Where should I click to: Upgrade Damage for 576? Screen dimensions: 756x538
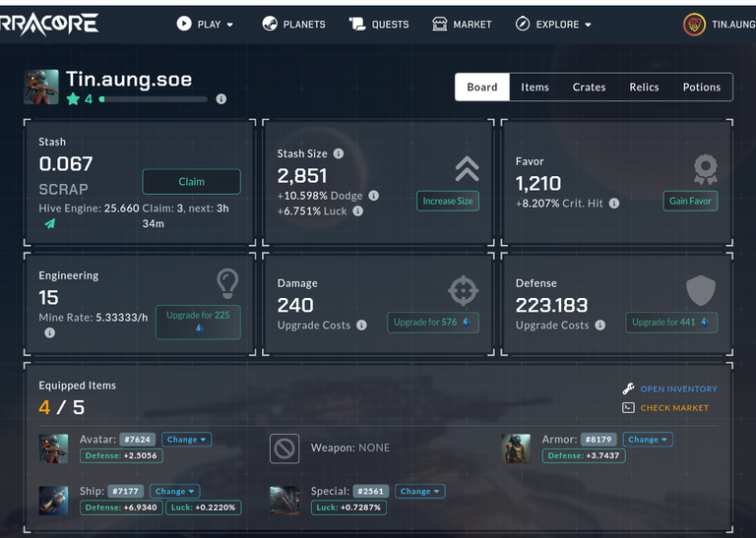point(433,323)
